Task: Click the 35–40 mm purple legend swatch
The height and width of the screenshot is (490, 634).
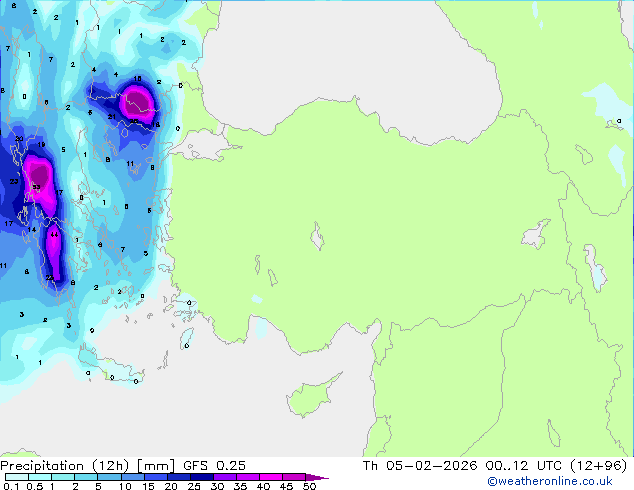Action: pos(248,477)
